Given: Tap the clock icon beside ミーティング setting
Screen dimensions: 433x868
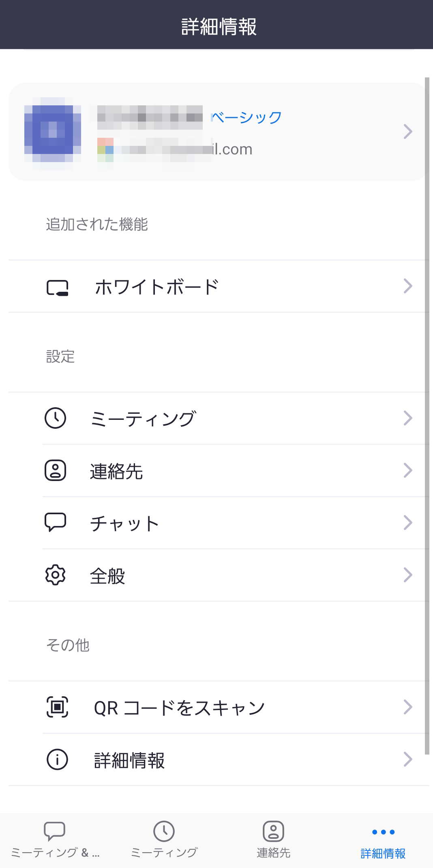Looking at the screenshot, I should 55,418.
